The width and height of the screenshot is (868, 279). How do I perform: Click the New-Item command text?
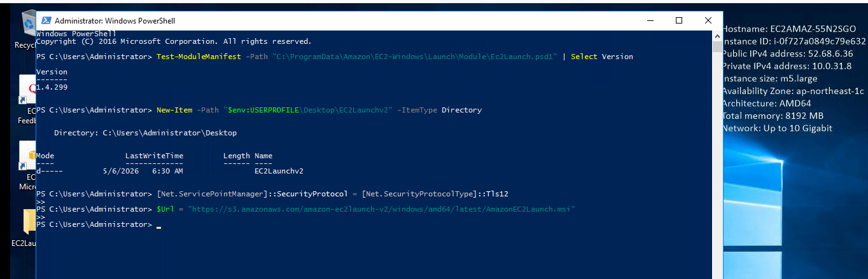pyautogui.click(x=174, y=110)
